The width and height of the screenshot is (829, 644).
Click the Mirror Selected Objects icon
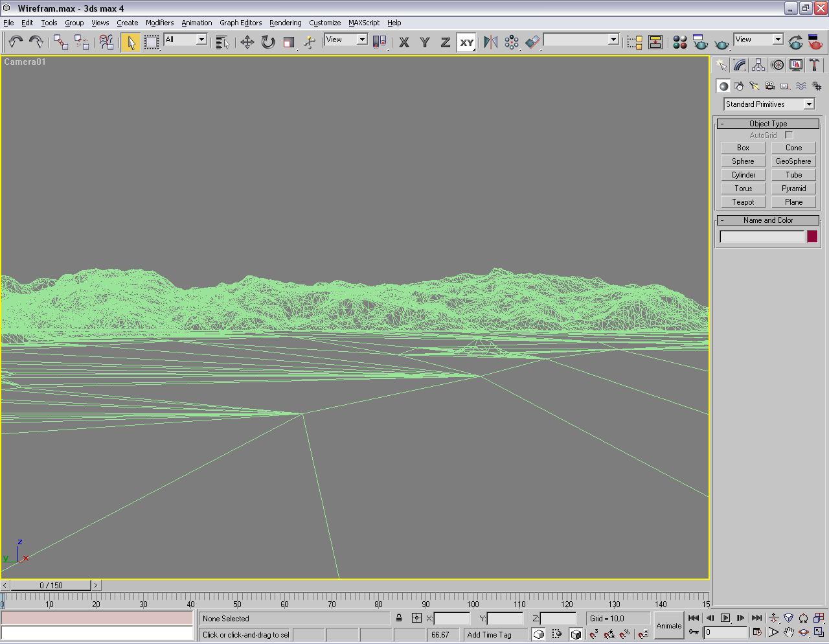[491, 43]
